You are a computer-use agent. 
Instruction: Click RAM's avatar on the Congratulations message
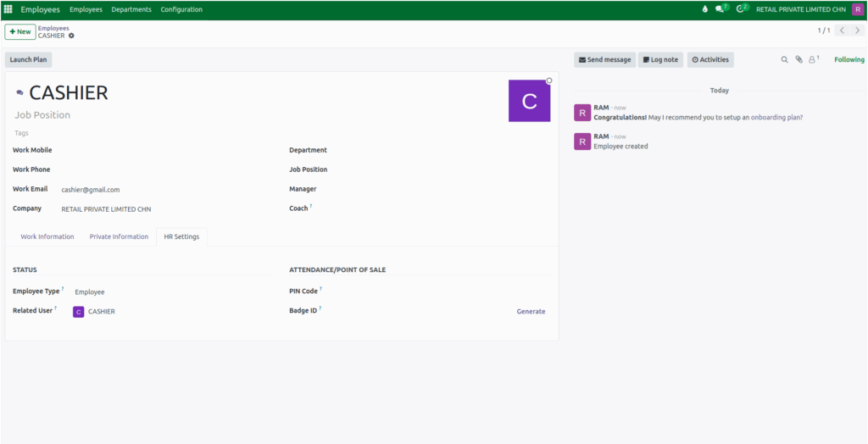(582, 113)
